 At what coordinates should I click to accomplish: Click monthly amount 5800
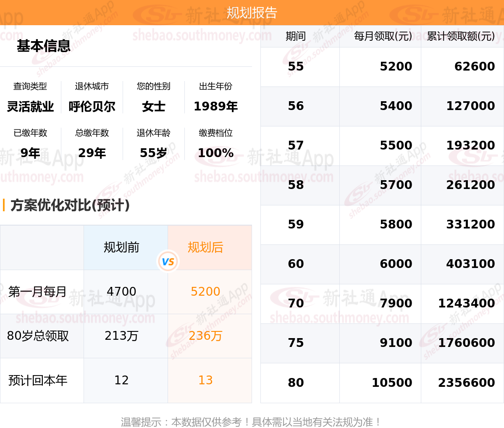(x=396, y=224)
